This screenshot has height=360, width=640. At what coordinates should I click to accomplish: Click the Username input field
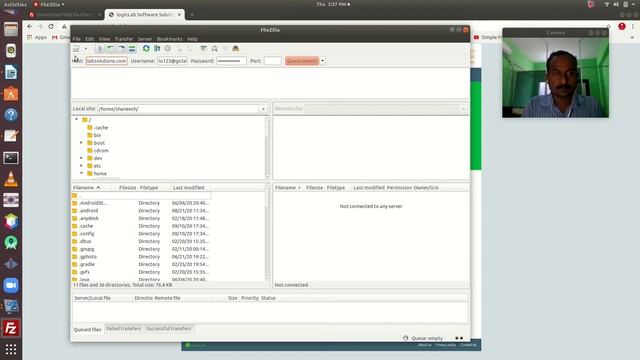tap(172, 61)
